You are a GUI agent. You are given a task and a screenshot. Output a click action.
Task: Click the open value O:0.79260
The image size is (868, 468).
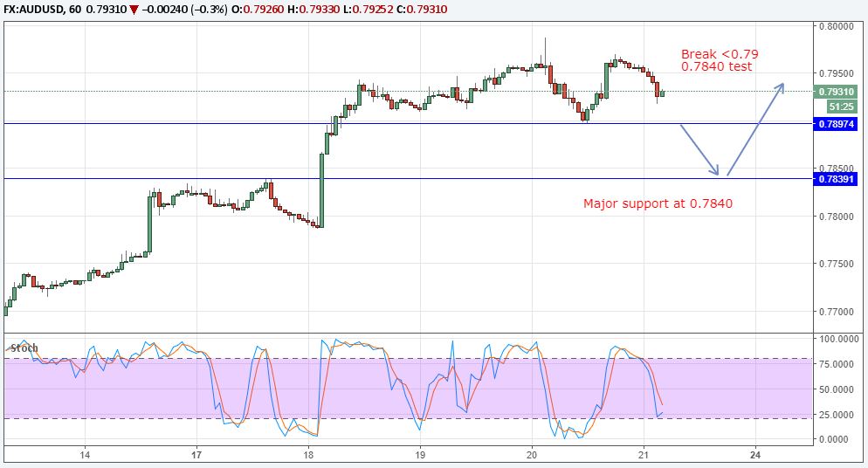click(257, 10)
